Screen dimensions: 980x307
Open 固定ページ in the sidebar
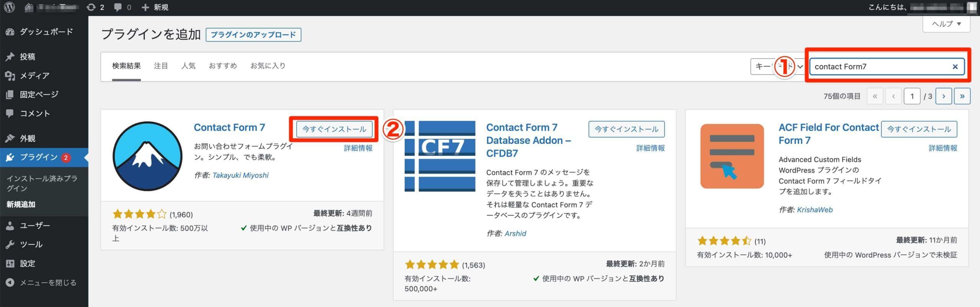(44, 94)
